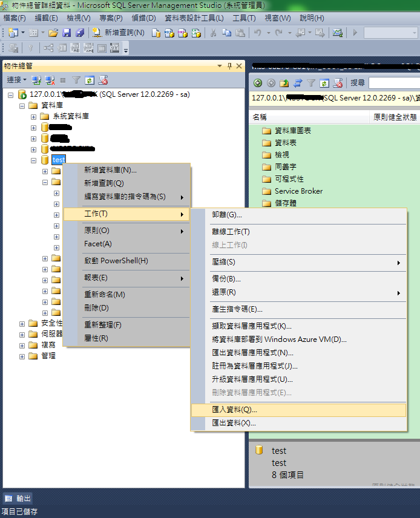Click the DMX query icon

(183, 33)
